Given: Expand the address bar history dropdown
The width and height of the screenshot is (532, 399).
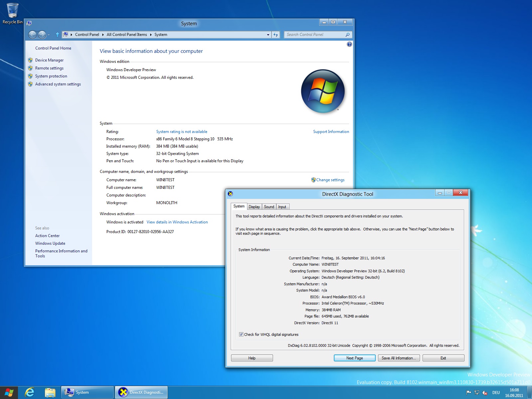Looking at the screenshot, I should coord(268,35).
